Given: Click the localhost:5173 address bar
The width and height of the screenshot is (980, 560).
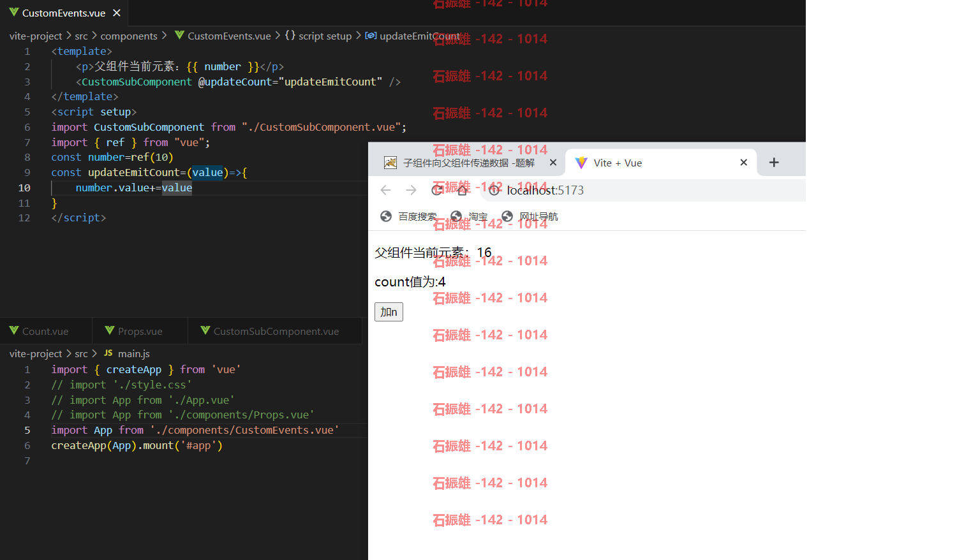Looking at the screenshot, I should 642,190.
